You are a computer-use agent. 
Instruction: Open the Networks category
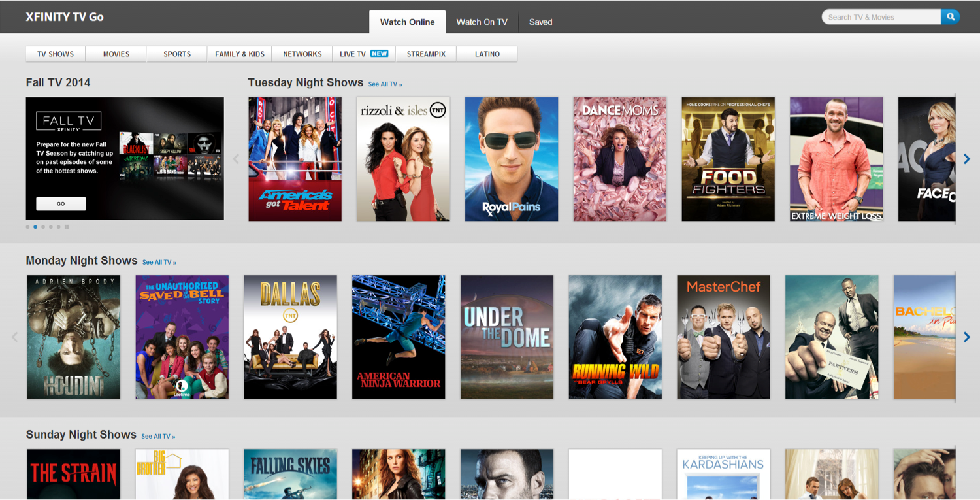point(302,54)
